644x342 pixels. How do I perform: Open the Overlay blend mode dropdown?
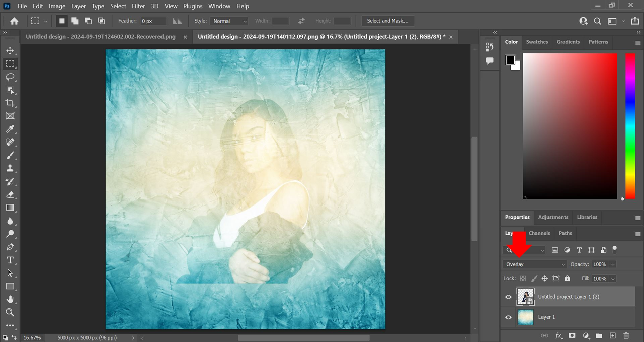pos(535,264)
